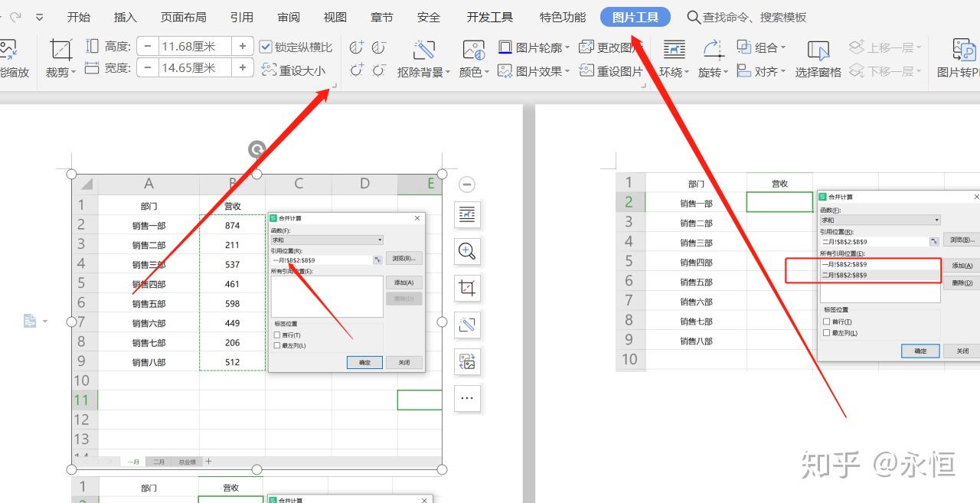Image resolution: width=980 pixels, height=503 pixels.
Task: Click floating picture convert icon
Action: pos(467,361)
